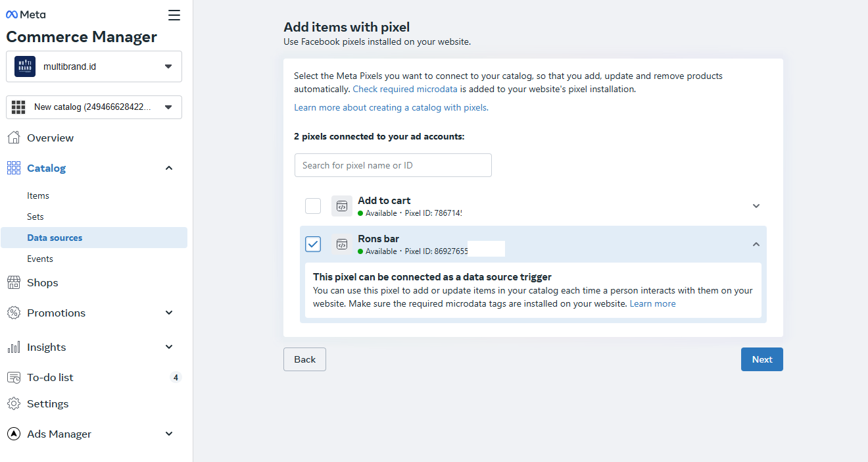Click the Learn more link in trigger info
Image resolution: width=868 pixels, height=462 pixels.
click(652, 304)
